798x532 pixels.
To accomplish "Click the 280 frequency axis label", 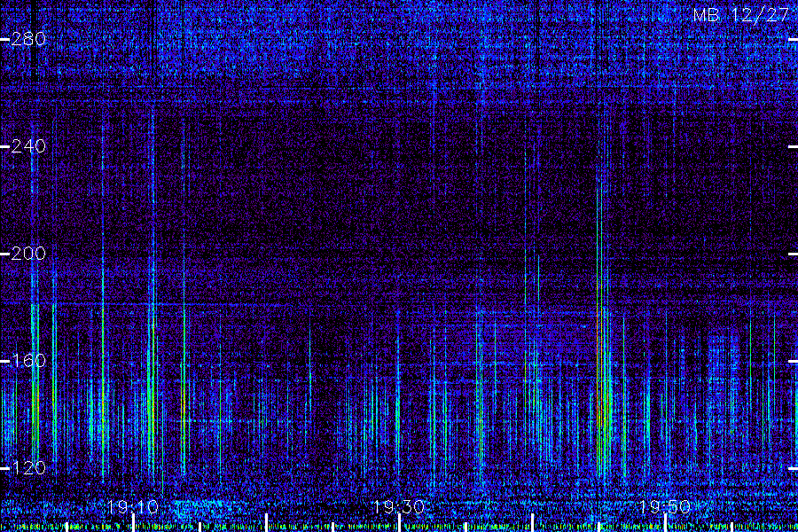I will click(x=28, y=39).
